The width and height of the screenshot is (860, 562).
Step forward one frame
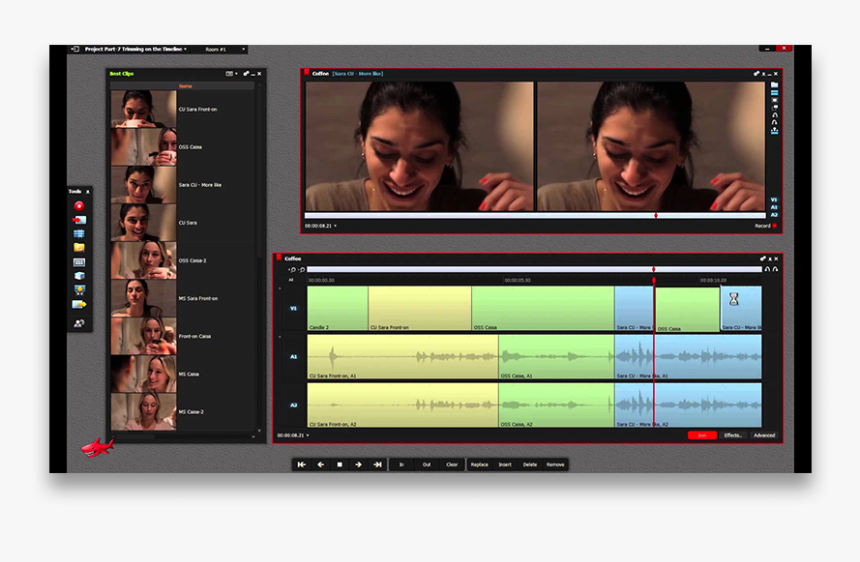click(358, 464)
